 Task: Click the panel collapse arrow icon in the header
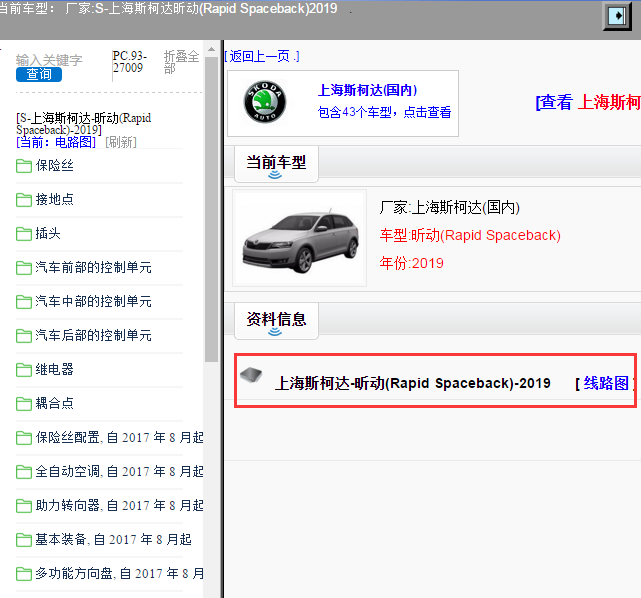tap(617, 16)
